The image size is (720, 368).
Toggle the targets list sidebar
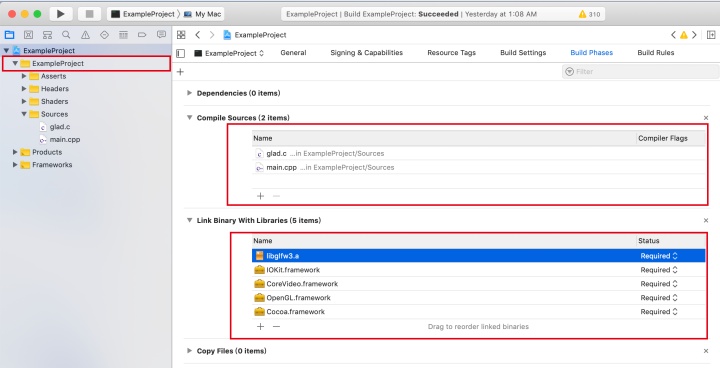181,53
